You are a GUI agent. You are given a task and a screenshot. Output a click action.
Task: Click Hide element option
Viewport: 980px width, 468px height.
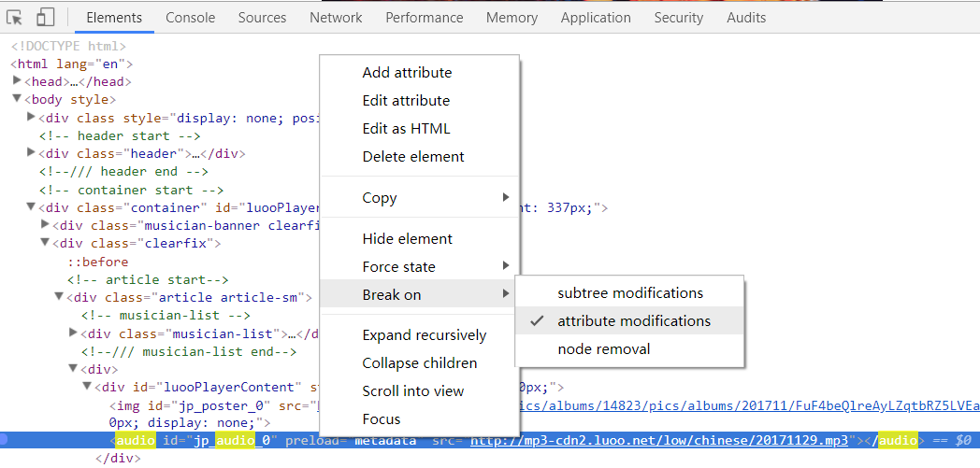408,239
